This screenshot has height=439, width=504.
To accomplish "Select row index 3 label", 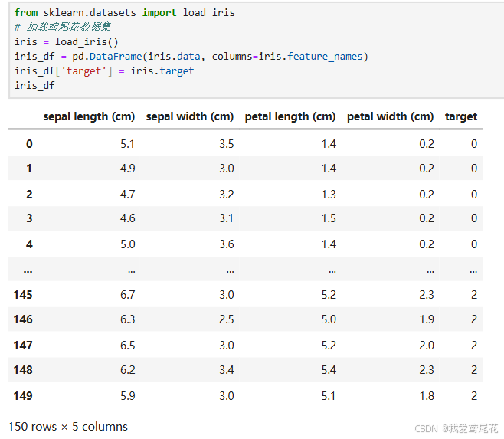I will (29, 218).
